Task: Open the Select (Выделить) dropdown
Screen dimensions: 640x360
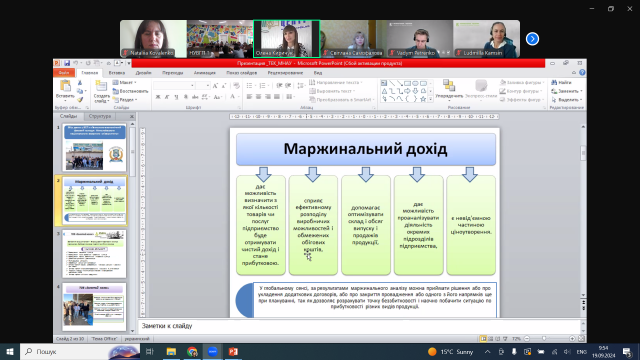Action: tap(567, 100)
